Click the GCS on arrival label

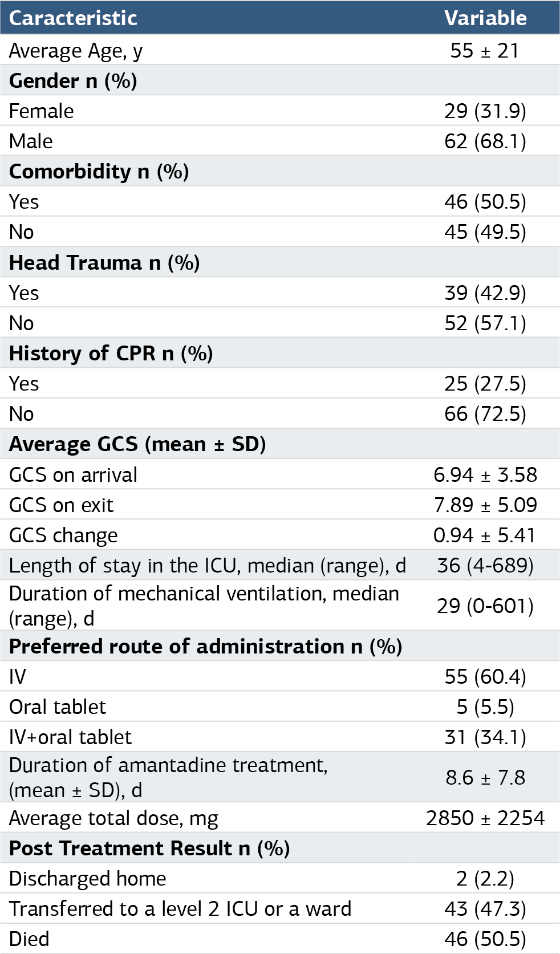[x=73, y=475]
